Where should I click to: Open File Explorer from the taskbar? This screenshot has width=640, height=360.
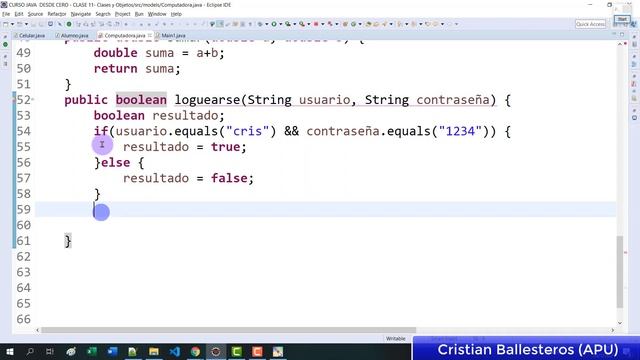coord(153,351)
